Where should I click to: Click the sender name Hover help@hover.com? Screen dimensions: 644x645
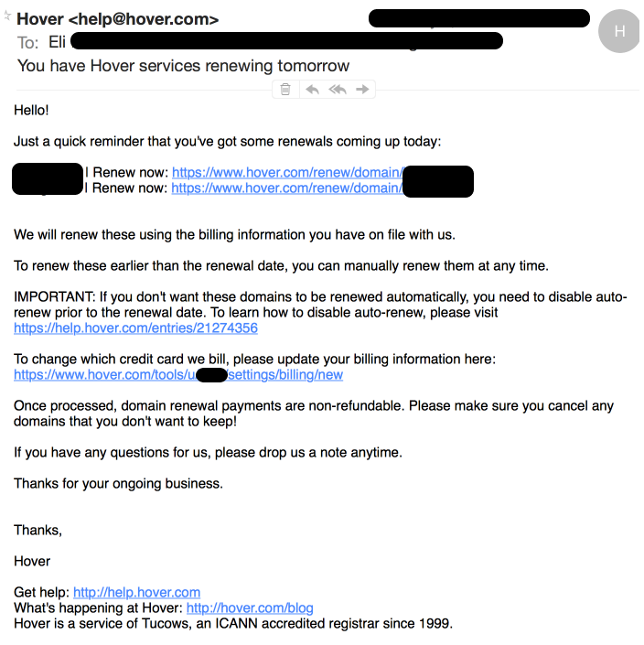[118, 19]
